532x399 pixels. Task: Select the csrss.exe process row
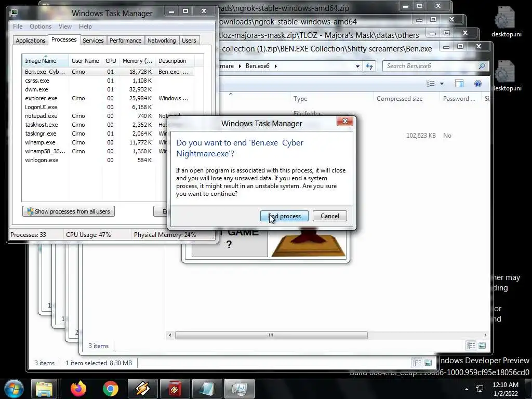pyautogui.click(x=108, y=81)
